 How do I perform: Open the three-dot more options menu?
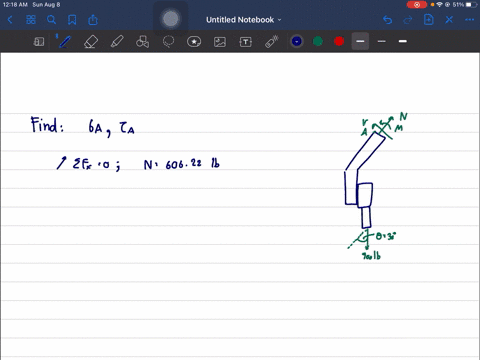pyautogui.click(x=469, y=20)
